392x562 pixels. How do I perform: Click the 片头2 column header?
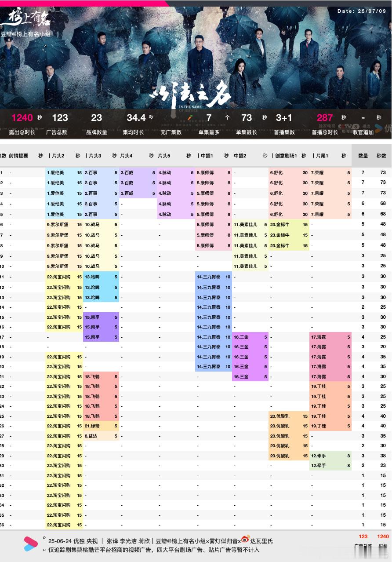tap(58, 156)
